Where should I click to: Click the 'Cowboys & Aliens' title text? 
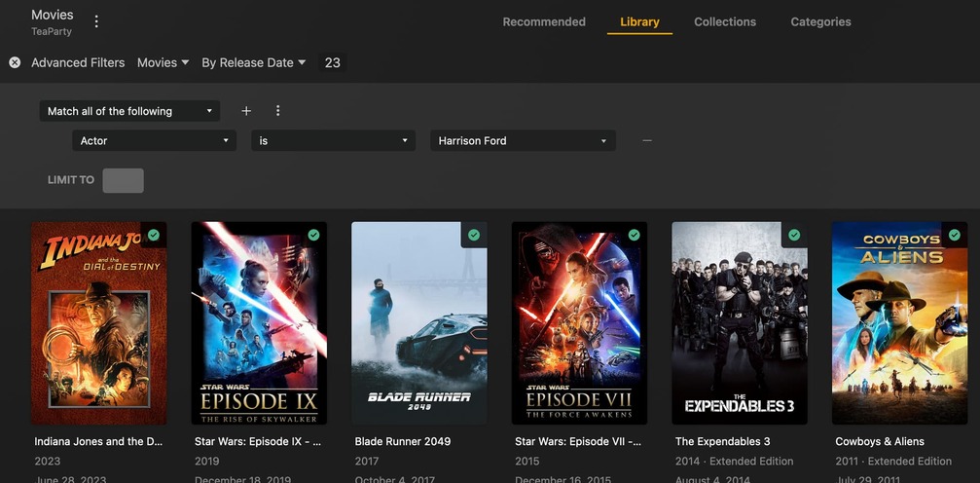[880, 442]
